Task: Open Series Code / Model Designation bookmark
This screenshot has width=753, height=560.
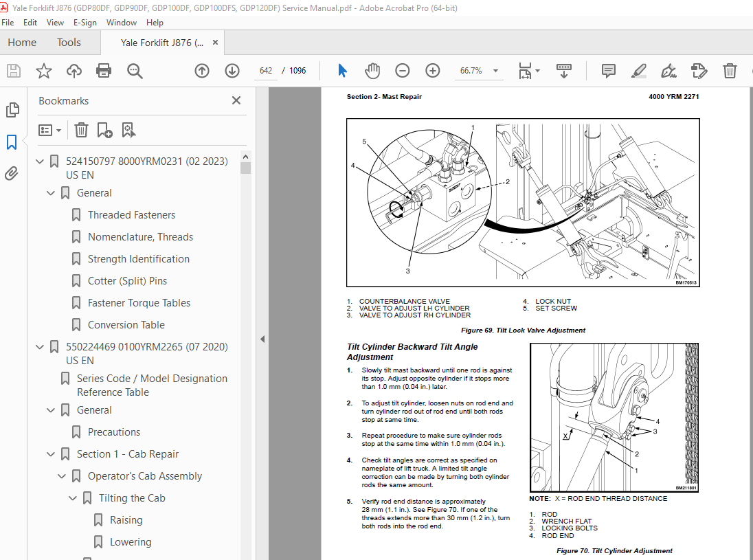Action: (x=152, y=385)
